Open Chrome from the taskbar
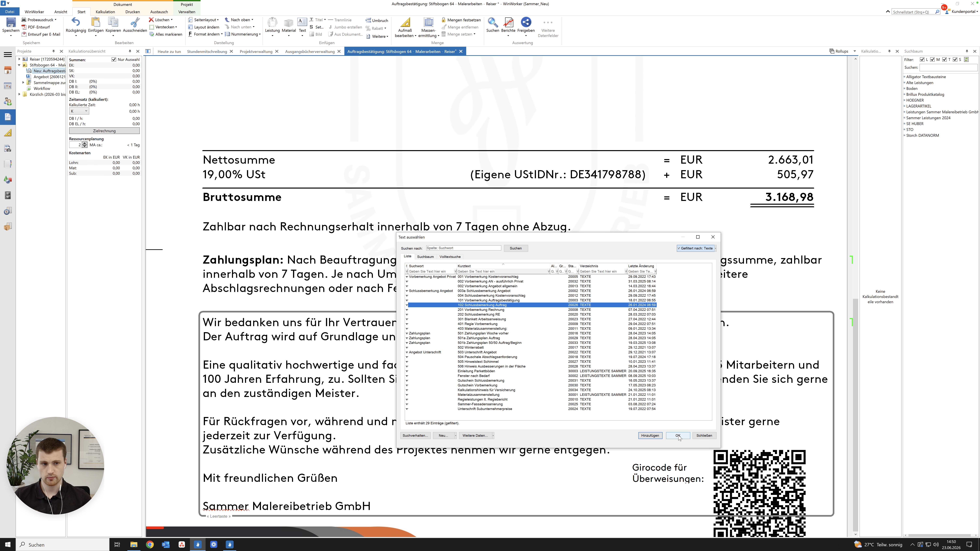Screen dimensions: 980x551 (x=150, y=544)
